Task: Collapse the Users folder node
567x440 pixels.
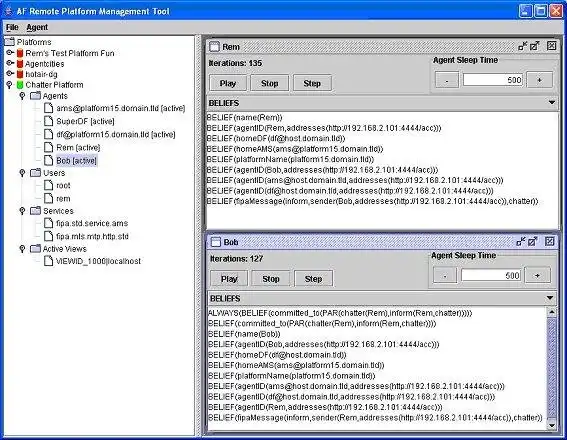Action: point(22,173)
